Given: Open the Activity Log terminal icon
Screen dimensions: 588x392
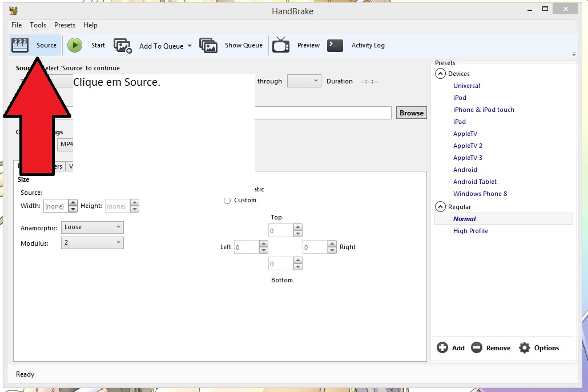Looking at the screenshot, I should 335,46.
